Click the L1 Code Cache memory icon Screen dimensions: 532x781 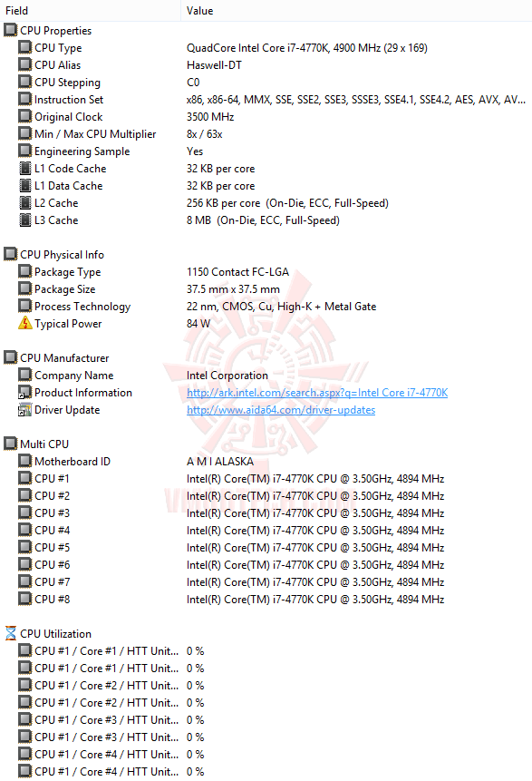pyautogui.click(x=24, y=169)
